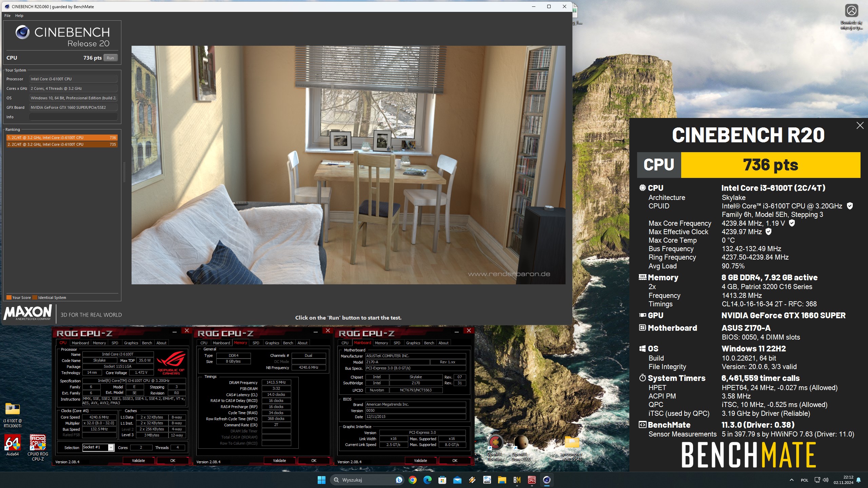Select ranking row 1 with score 736
The width and height of the screenshot is (868, 488).
tap(62, 138)
